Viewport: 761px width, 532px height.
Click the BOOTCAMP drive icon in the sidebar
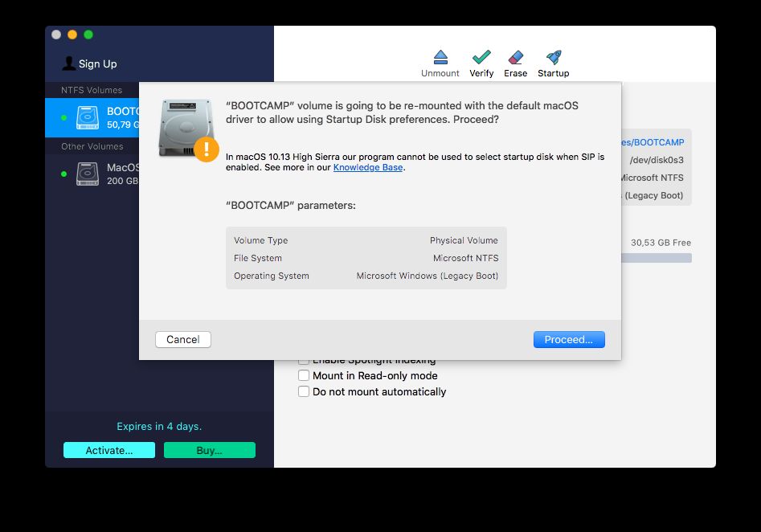pyautogui.click(x=88, y=117)
